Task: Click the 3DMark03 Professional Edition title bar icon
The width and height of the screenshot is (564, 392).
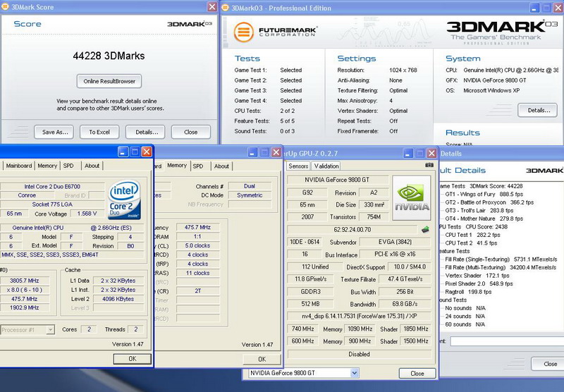Action: [x=225, y=8]
